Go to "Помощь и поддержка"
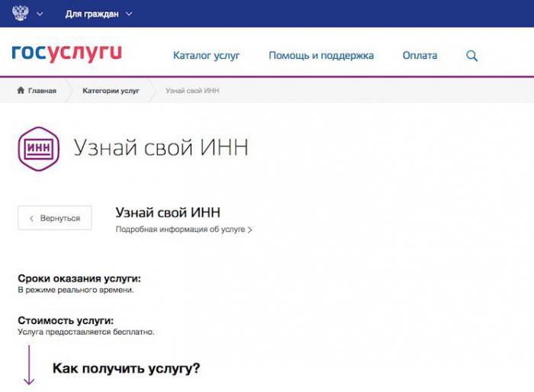Screen dimensions: 534x392 coord(321,56)
